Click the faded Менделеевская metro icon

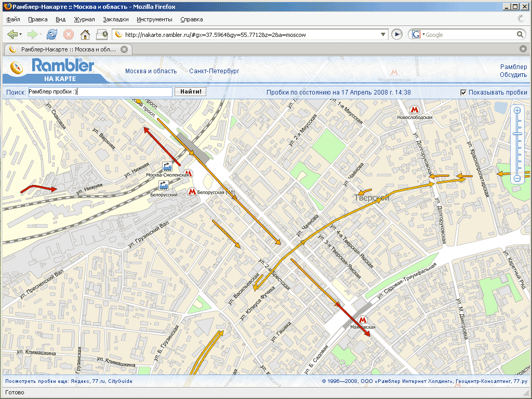click(394, 72)
